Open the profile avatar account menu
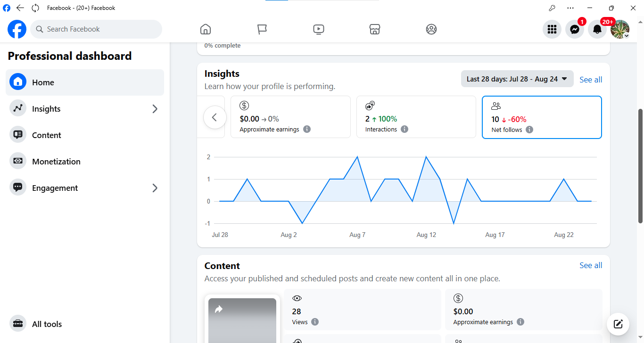 [x=620, y=29]
